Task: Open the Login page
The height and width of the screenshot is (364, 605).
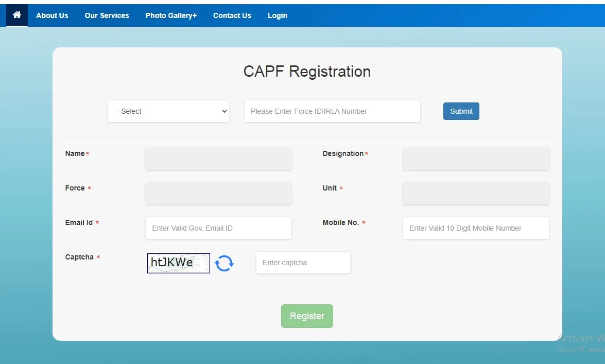Action: [278, 15]
